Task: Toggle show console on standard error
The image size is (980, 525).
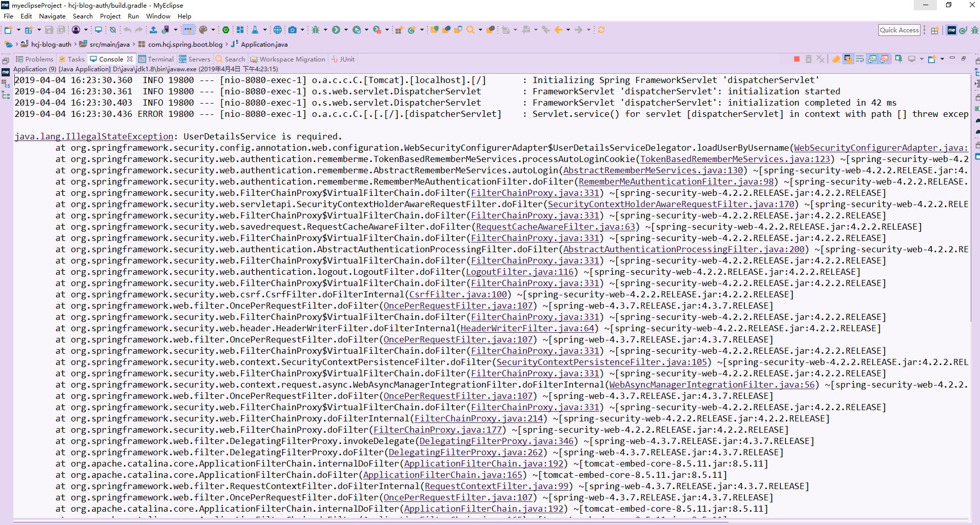Action: click(x=884, y=59)
